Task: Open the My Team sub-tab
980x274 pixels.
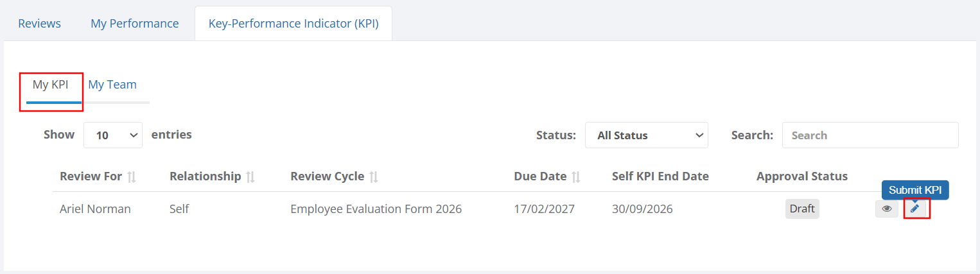Action: [x=112, y=85]
